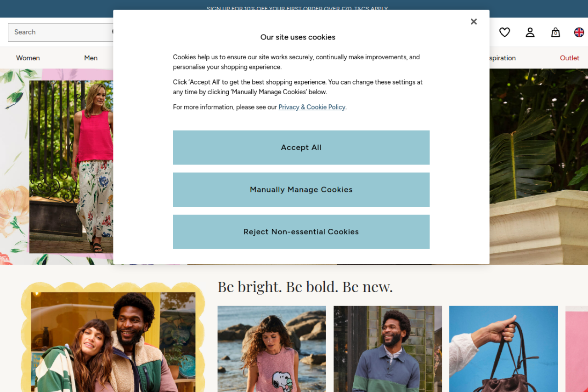
Task: View the brown leather bag photo
Action: pos(503,349)
